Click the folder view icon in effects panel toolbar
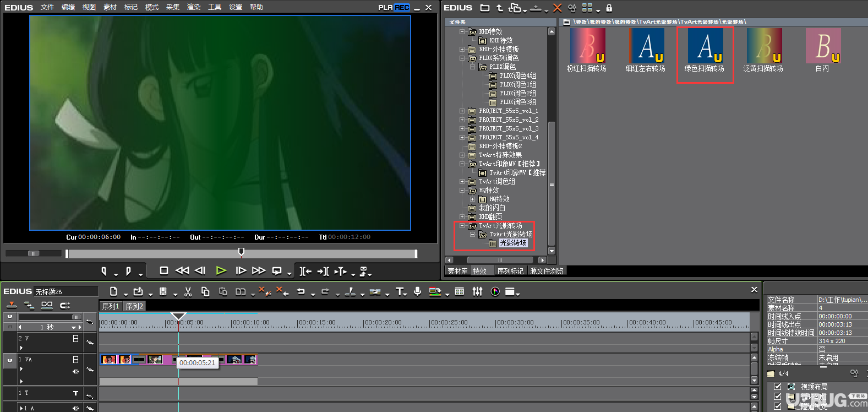868x412 pixels. click(x=485, y=8)
